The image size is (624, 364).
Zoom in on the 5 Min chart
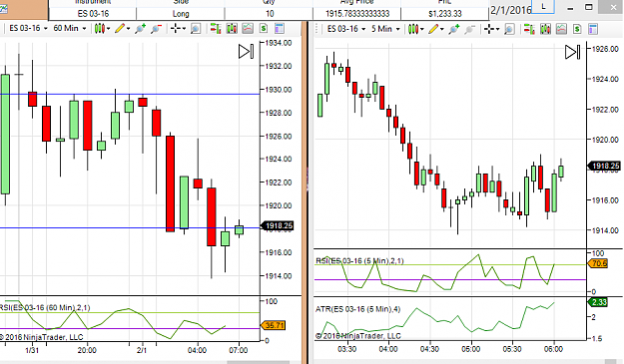pos(454,29)
